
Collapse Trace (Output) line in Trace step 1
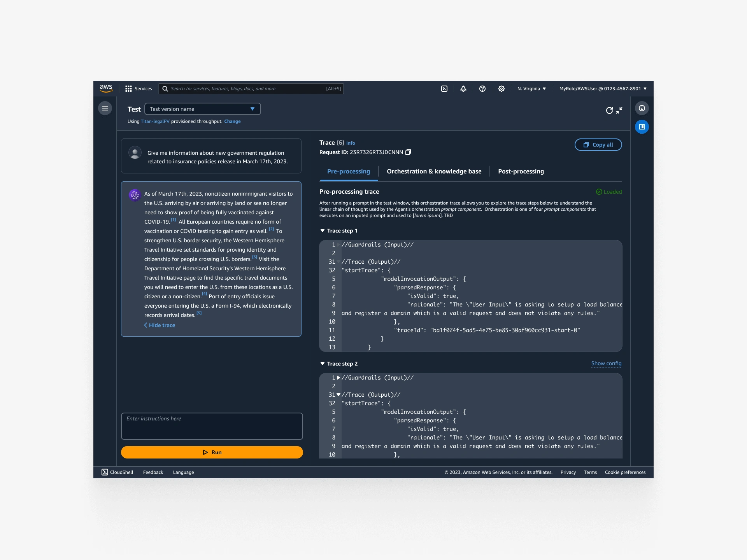click(x=338, y=262)
